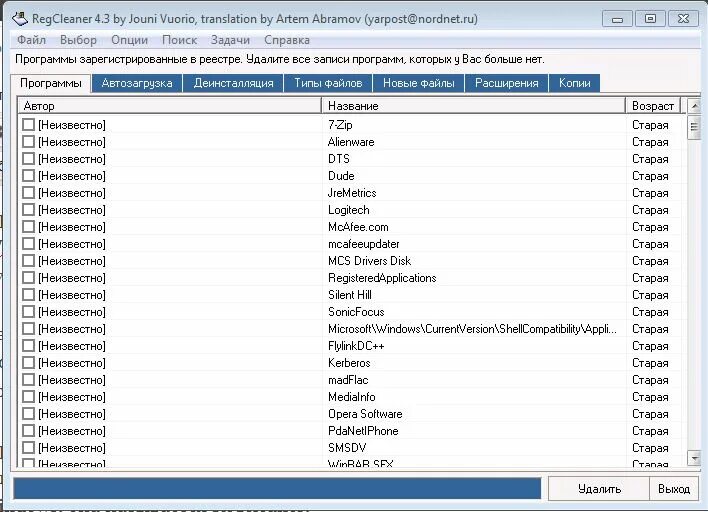
Task: Click the vertical scrollbar thumb
Action: (x=694, y=127)
